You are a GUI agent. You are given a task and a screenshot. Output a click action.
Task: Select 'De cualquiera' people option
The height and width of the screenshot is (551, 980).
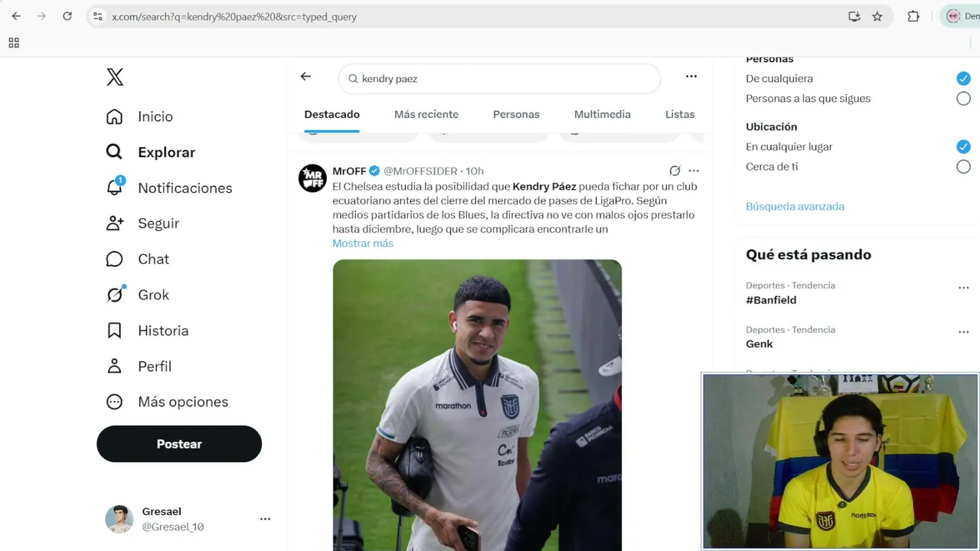[x=963, y=78]
